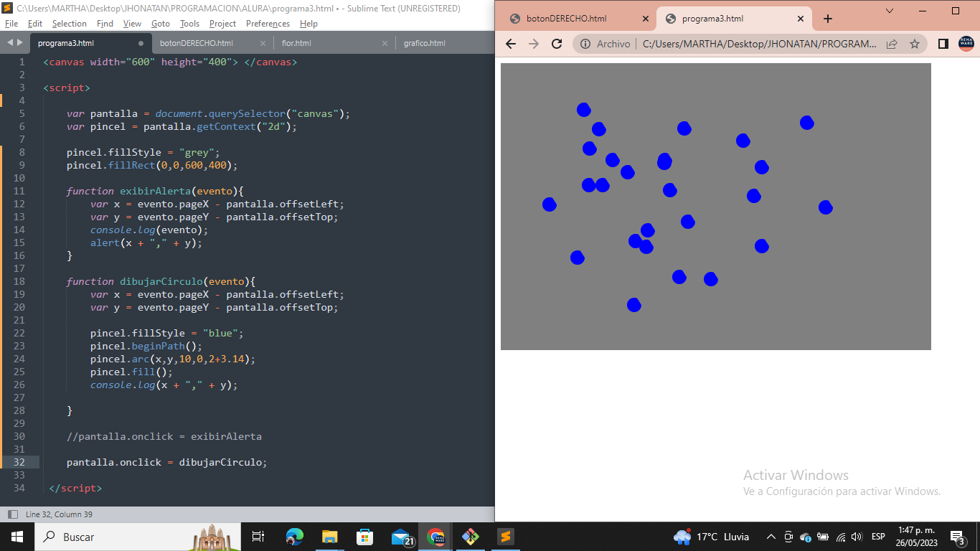980x551 pixels.
Task: Open the Goto menu
Action: pyautogui.click(x=161, y=24)
